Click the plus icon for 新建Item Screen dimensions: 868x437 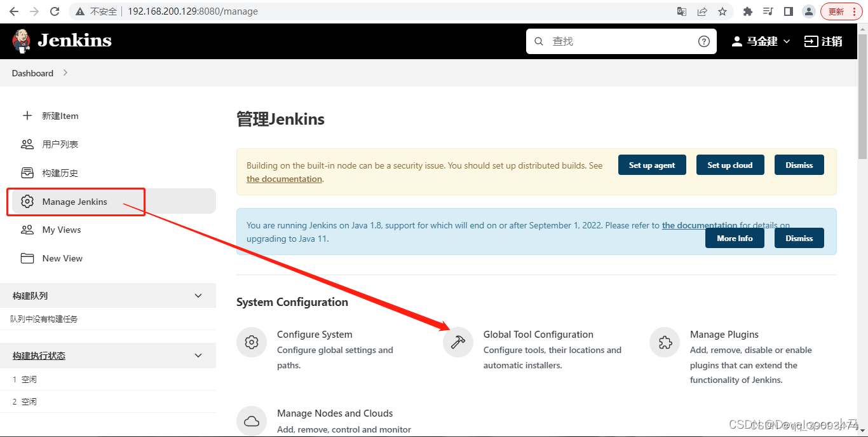coord(27,116)
